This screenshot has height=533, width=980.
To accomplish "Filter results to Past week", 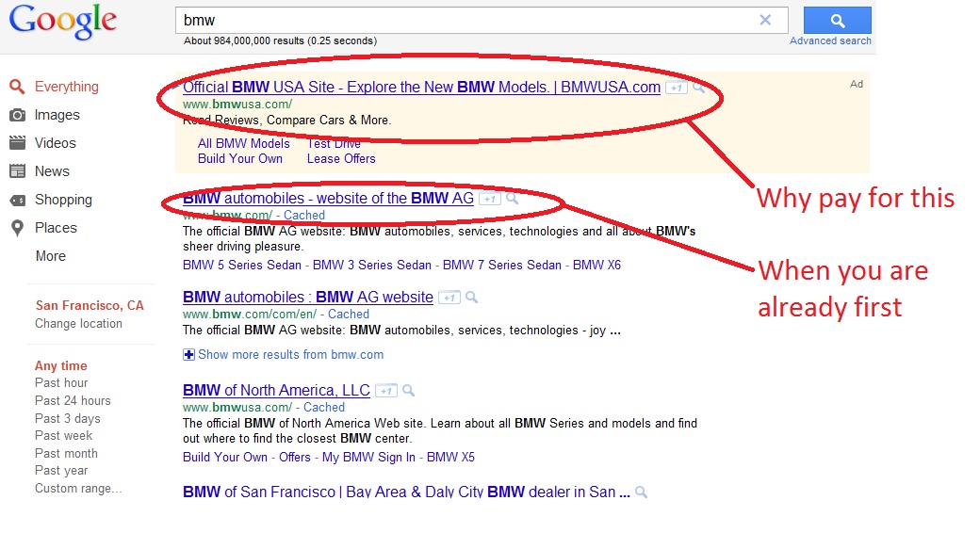I will pos(63,435).
